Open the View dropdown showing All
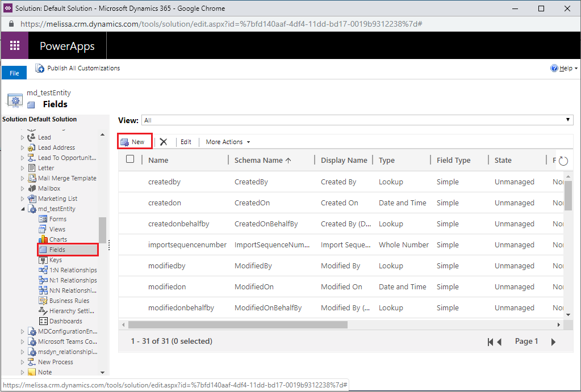Screen dimensions: 581x392 [357, 120]
